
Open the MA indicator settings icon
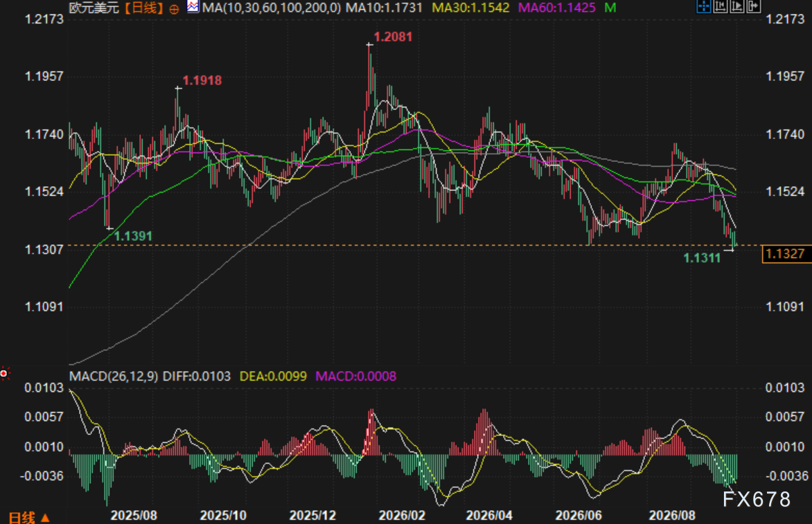193,7
